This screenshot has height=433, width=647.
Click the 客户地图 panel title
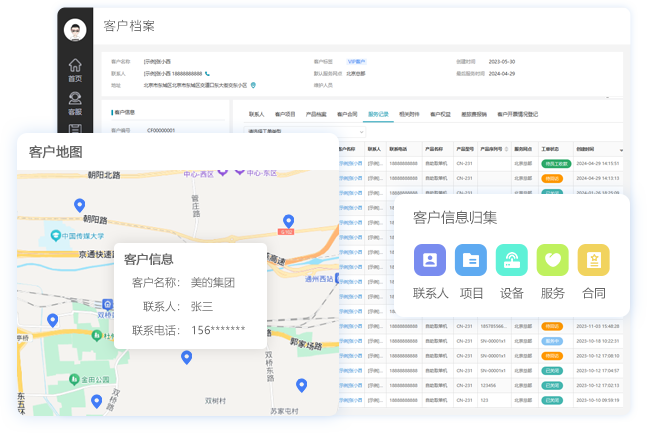(56, 152)
